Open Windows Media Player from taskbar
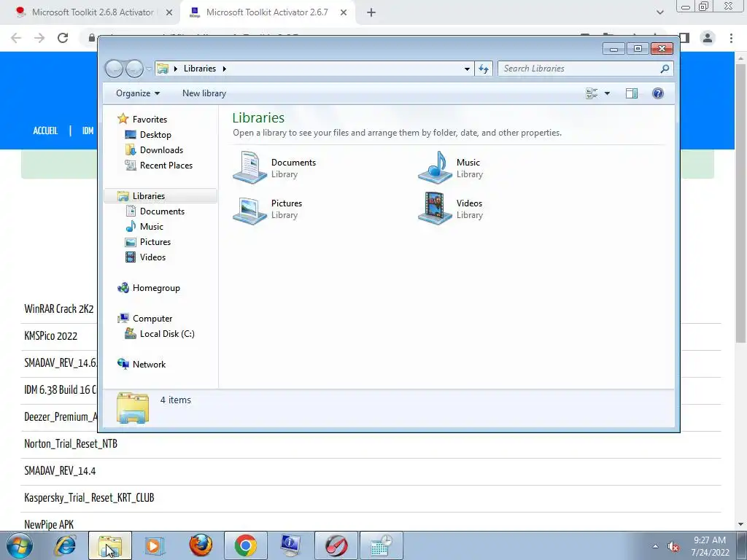 tap(154, 545)
